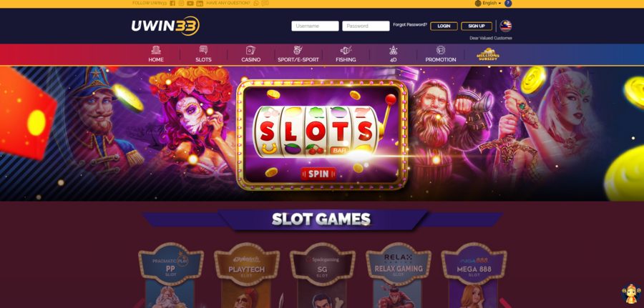This screenshot has width=644, height=308.
Task: Select the Malaysia flag country icon
Action: 506,26
